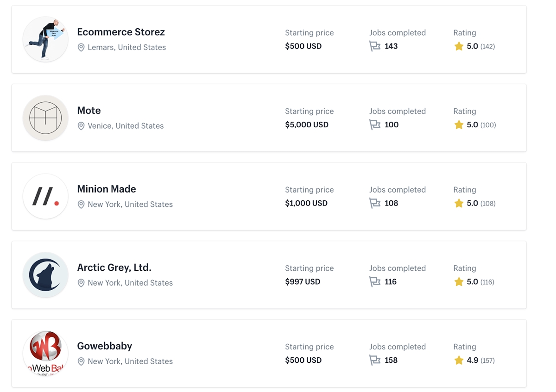Viewport: 556px width, 392px height.
Task: Click location pin icon beside Lemars
Action: pos(81,48)
